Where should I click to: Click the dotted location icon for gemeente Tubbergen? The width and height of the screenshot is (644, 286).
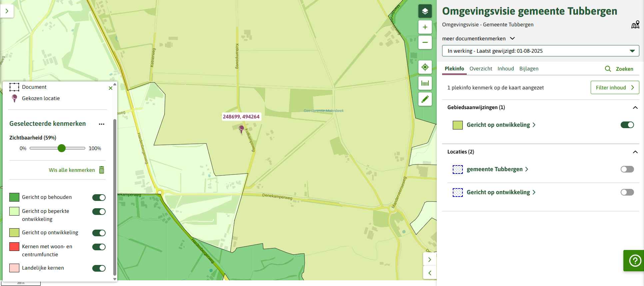[x=458, y=170]
